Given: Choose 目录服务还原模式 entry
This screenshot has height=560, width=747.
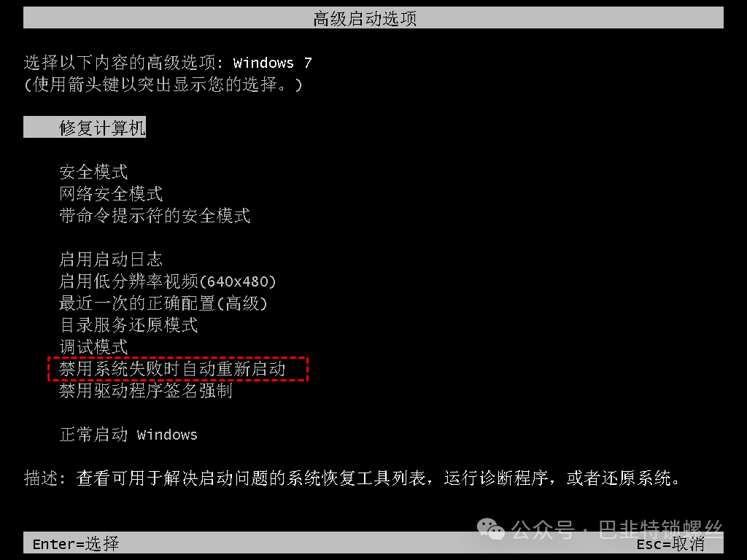Looking at the screenshot, I should pos(128,324).
